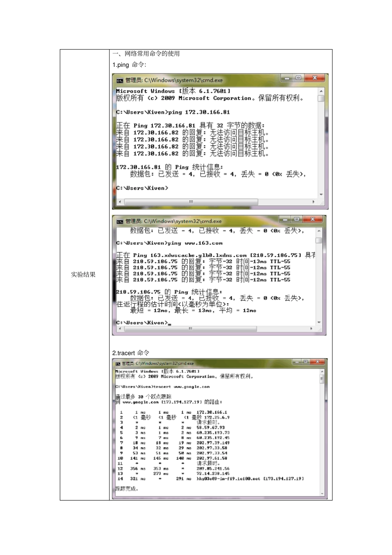This screenshot has height=555, width=392.
Task: Click the cmd icon in tracert window title bar
Action: [118, 364]
